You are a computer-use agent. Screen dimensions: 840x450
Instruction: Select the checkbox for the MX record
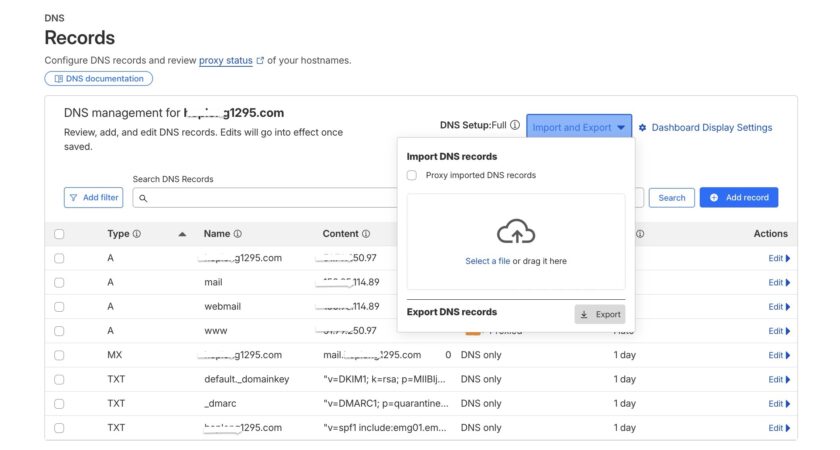pos(59,355)
